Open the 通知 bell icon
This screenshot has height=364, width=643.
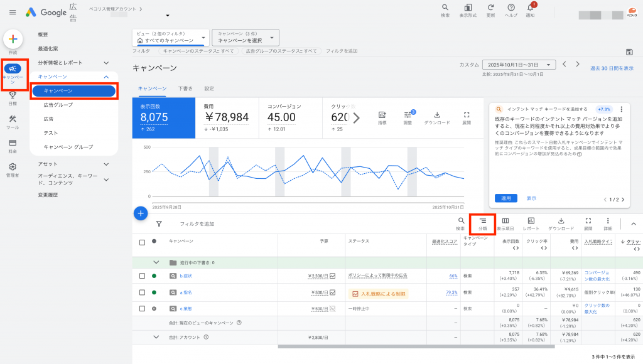(530, 8)
